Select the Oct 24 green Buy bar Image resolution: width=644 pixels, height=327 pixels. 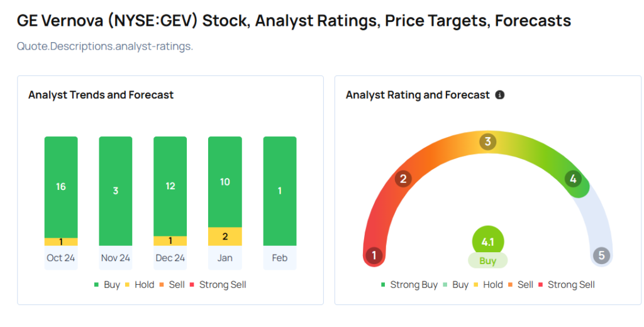(61, 187)
